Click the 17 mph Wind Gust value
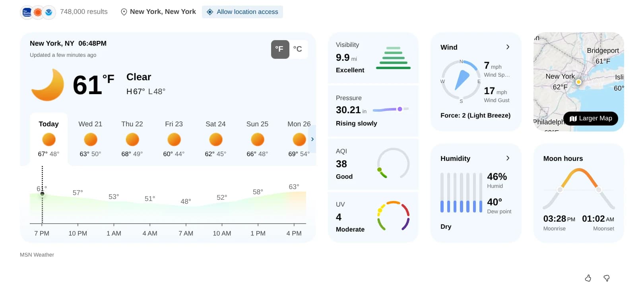The width and height of the screenshot is (644, 282). pyautogui.click(x=495, y=91)
